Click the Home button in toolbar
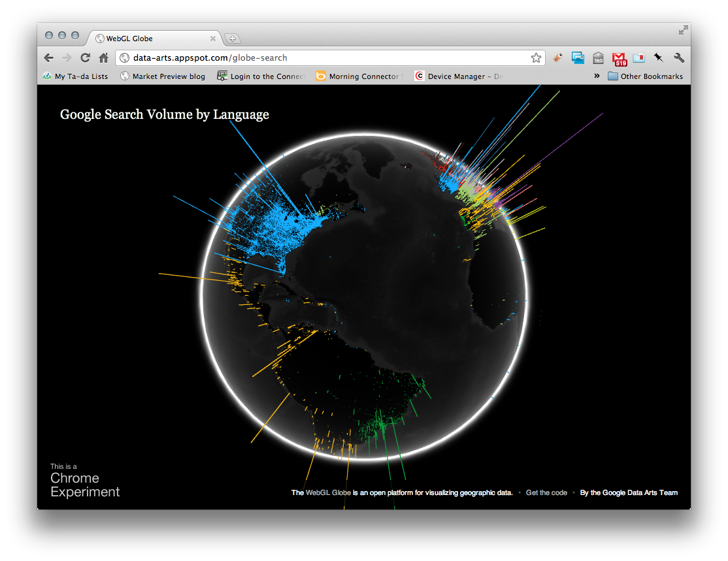 coord(103,57)
